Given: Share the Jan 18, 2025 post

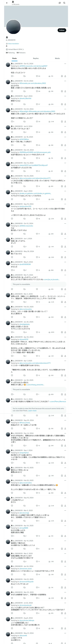Looking at the screenshot, I should (65, 145).
